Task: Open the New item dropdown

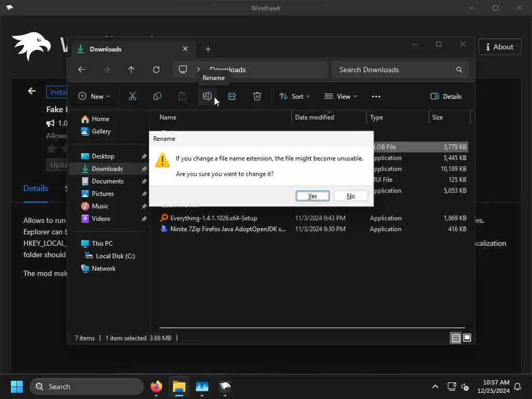Action: click(x=94, y=96)
